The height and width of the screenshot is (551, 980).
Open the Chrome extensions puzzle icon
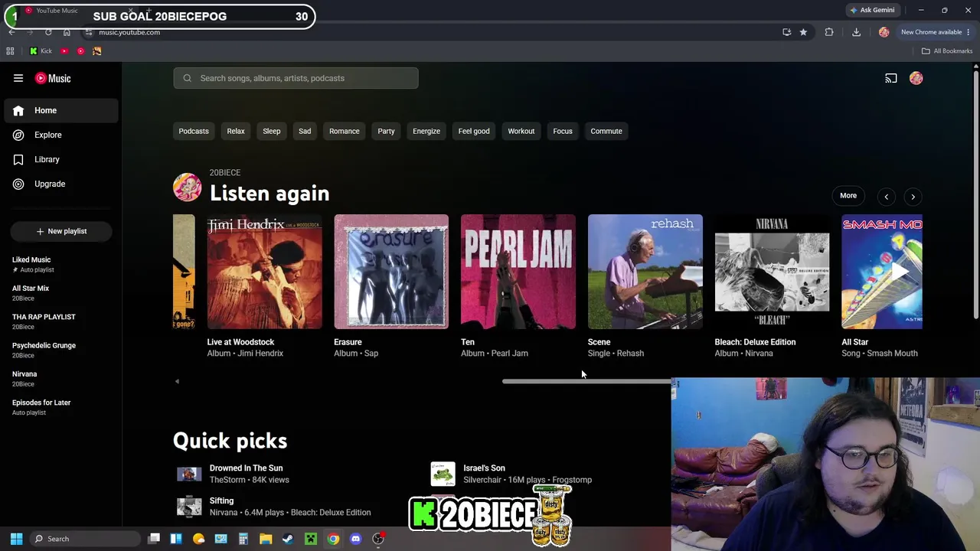[829, 32]
